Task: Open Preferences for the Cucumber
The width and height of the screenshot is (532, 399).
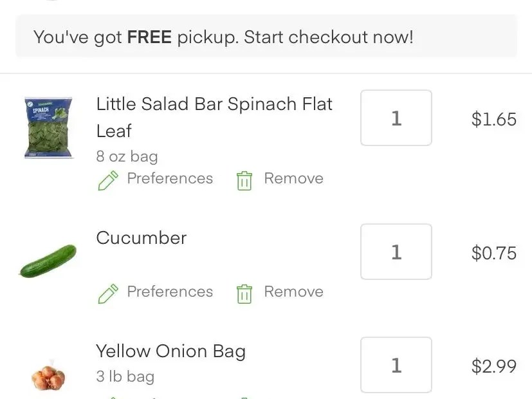Action: 169,292
